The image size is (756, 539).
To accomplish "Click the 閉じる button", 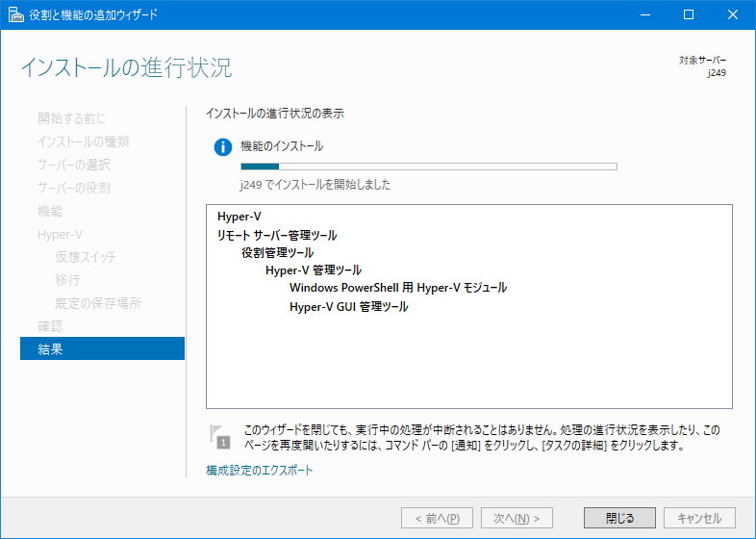I will (x=619, y=518).
